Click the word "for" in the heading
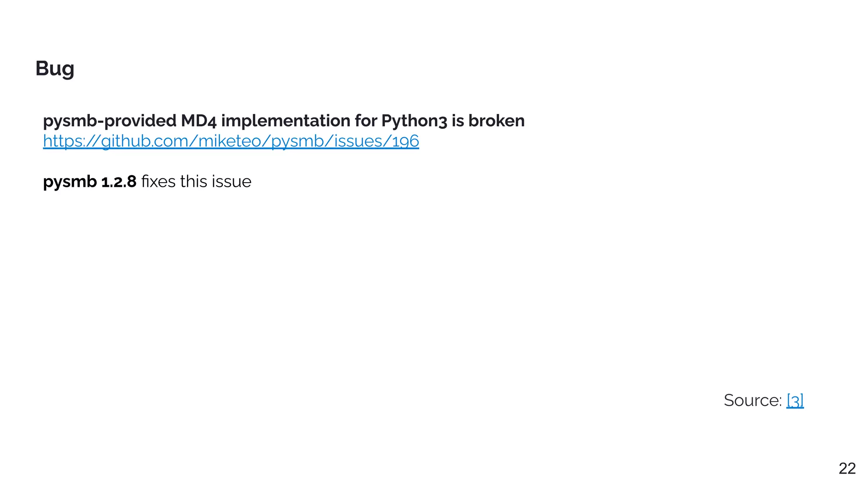868x488 pixels. (x=366, y=121)
